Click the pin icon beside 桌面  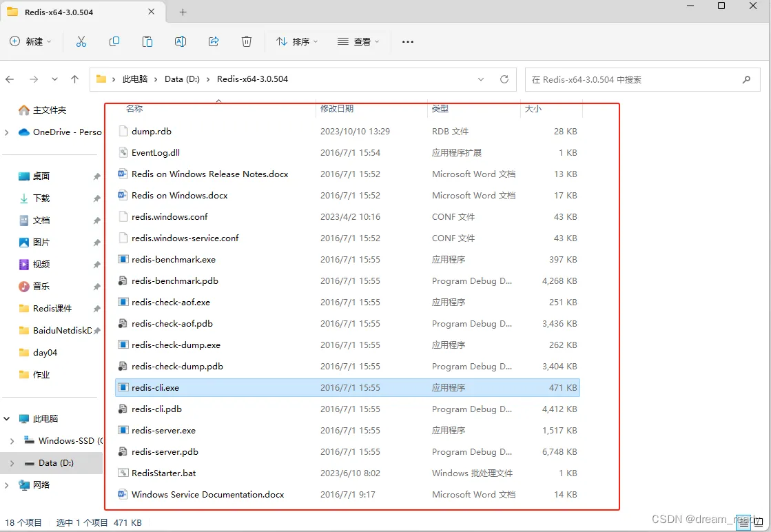click(x=96, y=176)
